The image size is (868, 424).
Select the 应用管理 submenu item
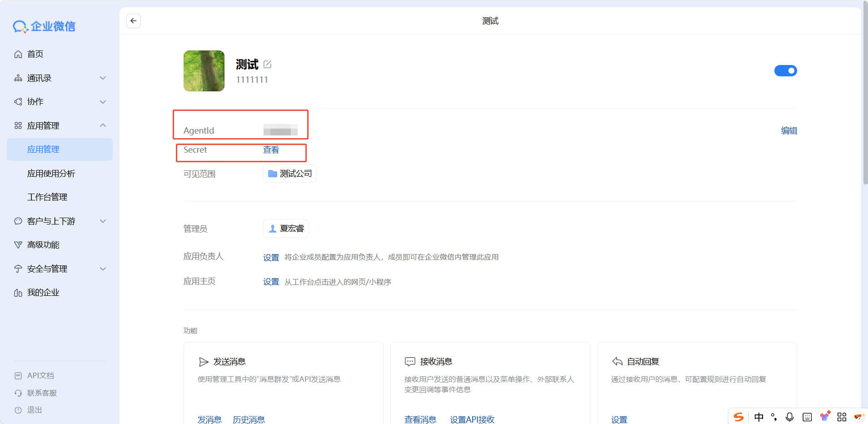[x=60, y=150]
